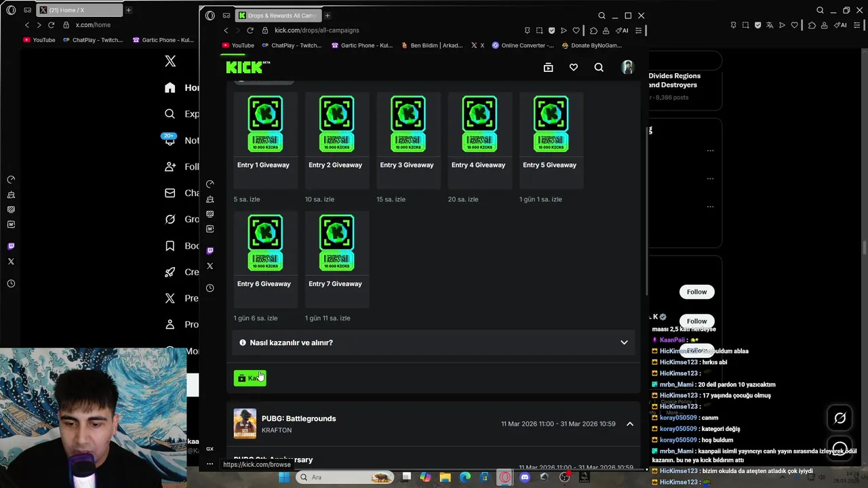Click the first Follow button on X
Screen dimensions: 868x488
coord(696,292)
